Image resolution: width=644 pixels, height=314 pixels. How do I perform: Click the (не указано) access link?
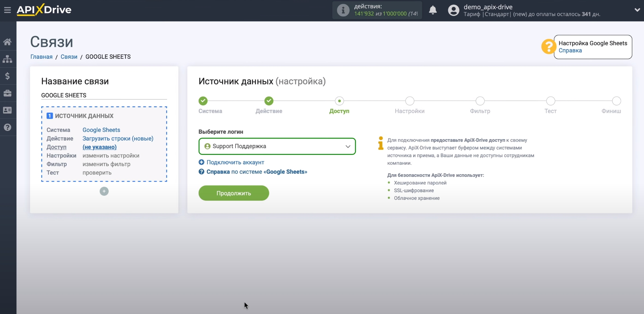[99, 147]
